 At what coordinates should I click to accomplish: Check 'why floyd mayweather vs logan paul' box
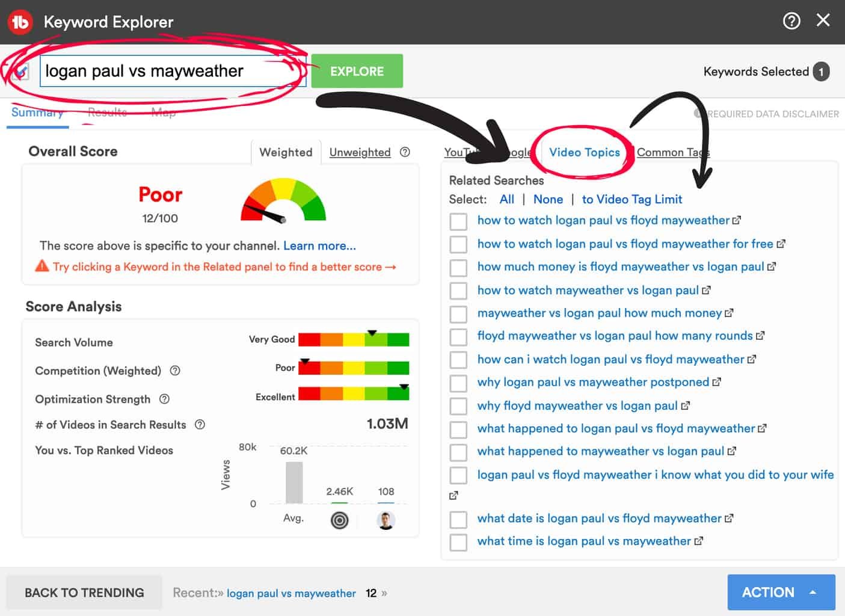(x=458, y=406)
